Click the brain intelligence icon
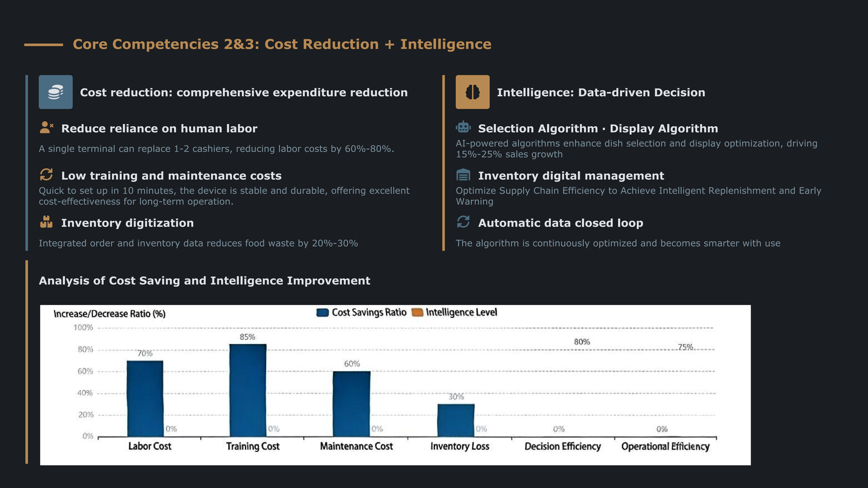 point(472,92)
